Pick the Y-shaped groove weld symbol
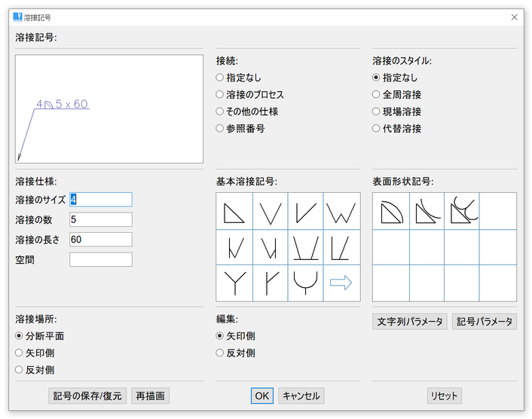532x419 pixels. (234, 283)
